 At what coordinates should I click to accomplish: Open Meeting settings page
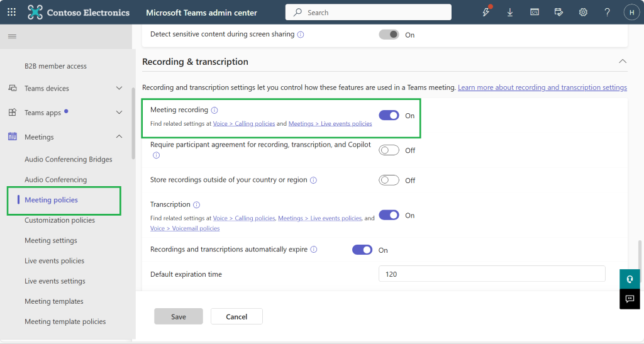click(x=50, y=241)
